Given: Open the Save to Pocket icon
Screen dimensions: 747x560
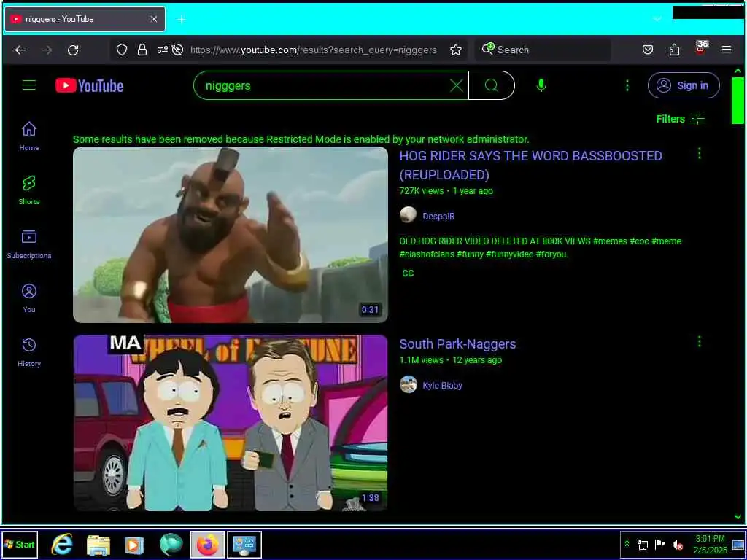Looking at the screenshot, I should pos(648,50).
